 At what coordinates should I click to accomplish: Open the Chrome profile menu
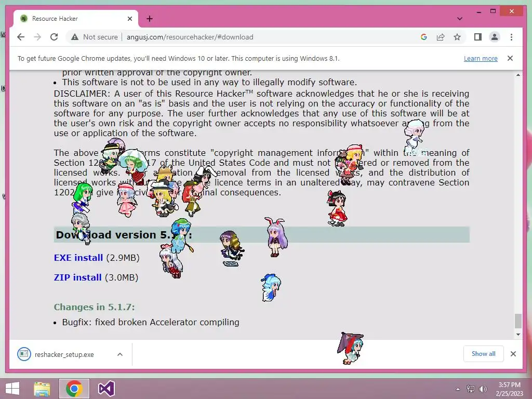(x=495, y=37)
